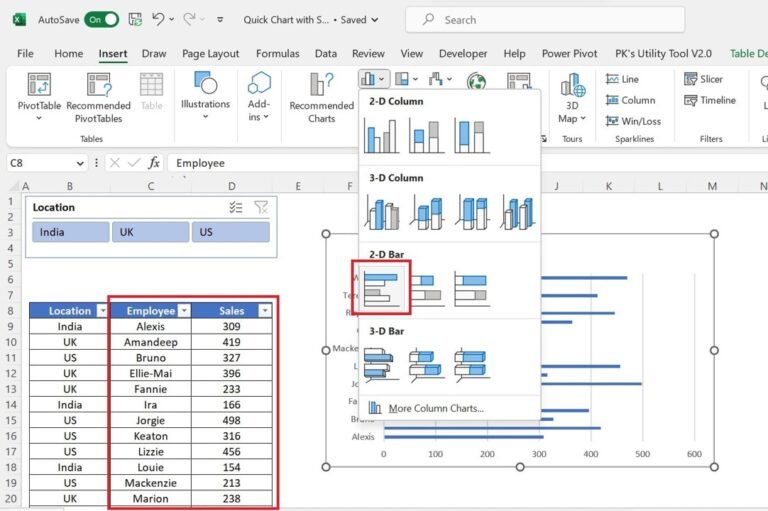
Task: Expand the Name Box dropdown
Action: pyautogui.click(x=80, y=163)
